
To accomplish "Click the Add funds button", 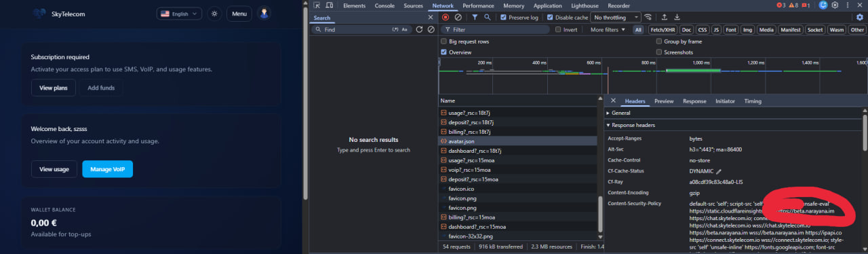I will [101, 88].
